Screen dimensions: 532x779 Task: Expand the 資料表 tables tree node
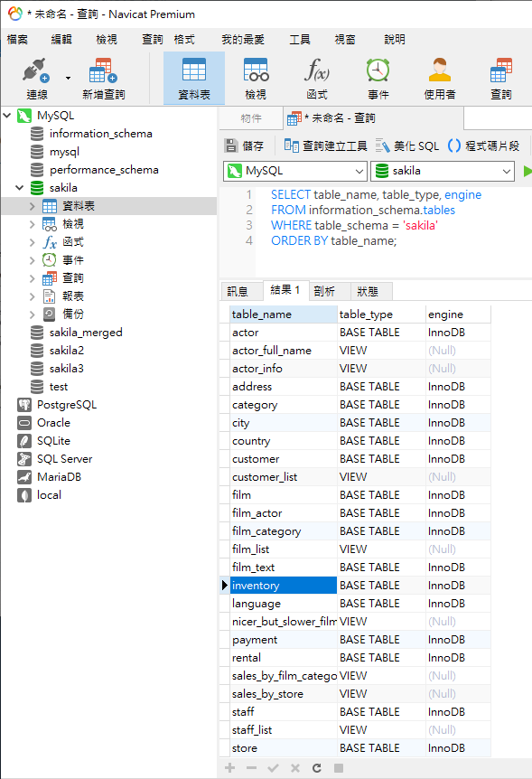click(33, 206)
